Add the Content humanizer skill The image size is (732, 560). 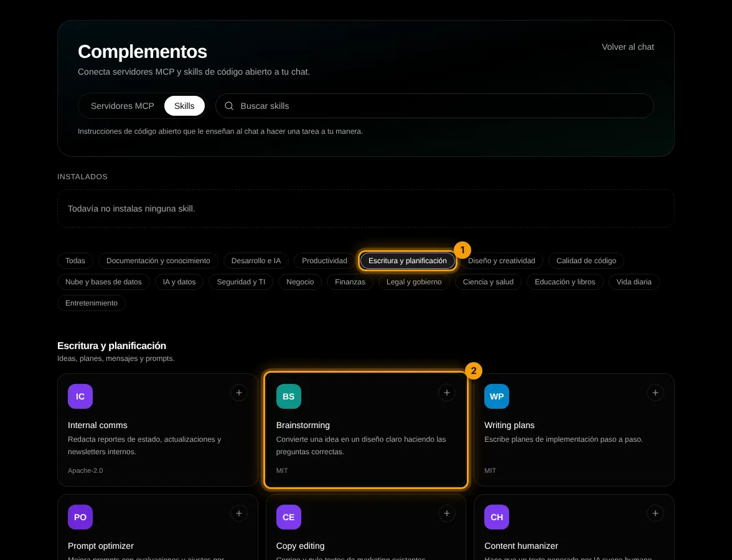[x=655, y=513]
